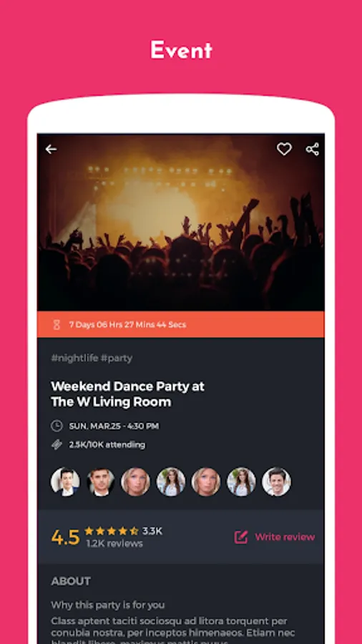Tap the #party hashtag
Image resolution: width=362 pixels, height=644 pixels.
click(x=117, y=358)
